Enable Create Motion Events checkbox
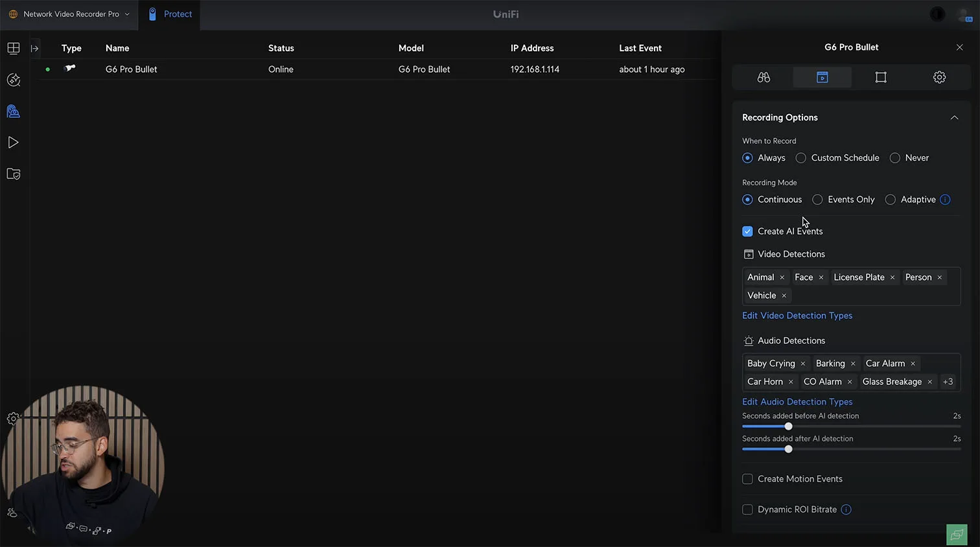This screenshot has width=980, height=547. [747, 479]
